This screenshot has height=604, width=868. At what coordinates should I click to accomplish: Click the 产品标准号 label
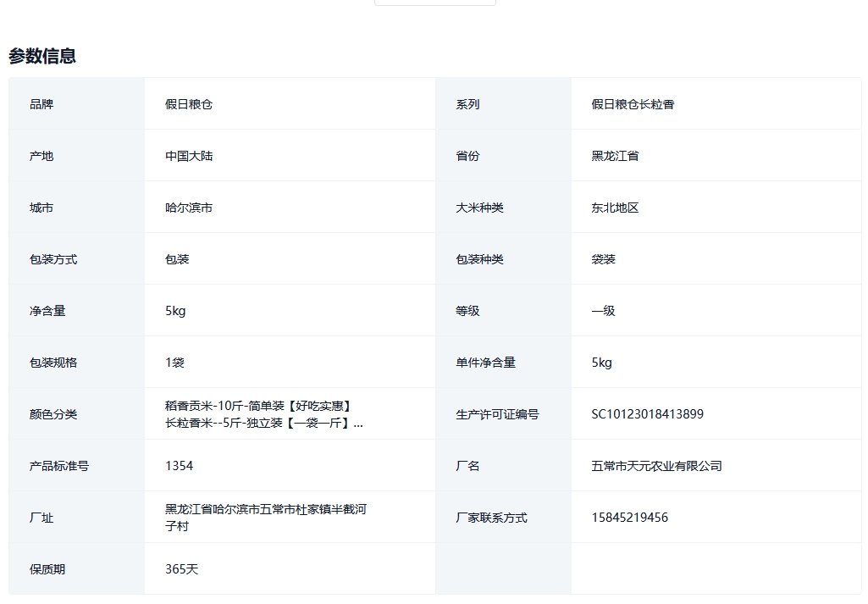coord(59,466)
